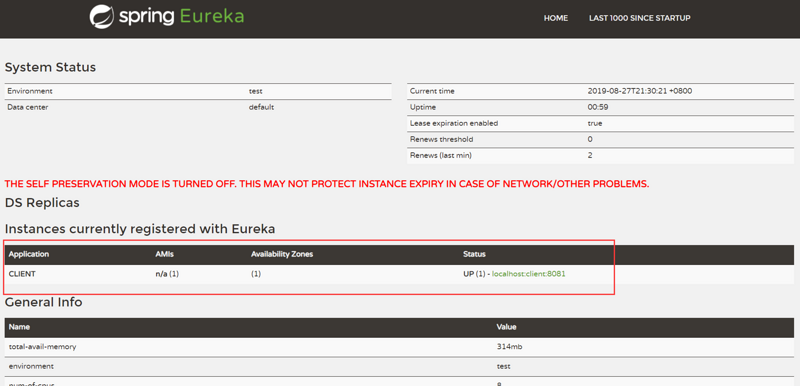Click the red self preservation warning text
Viewport: 800px width, 386px height.
point(327,184)
